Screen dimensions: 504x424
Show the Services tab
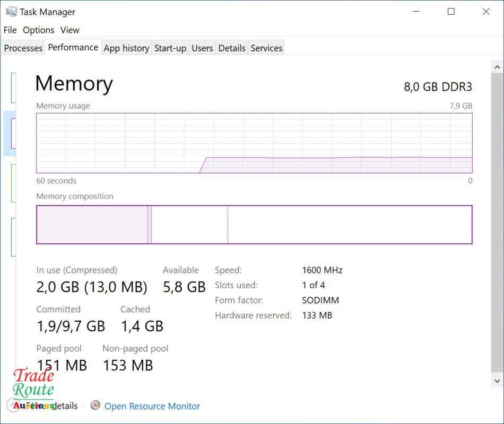click(266, 48)
